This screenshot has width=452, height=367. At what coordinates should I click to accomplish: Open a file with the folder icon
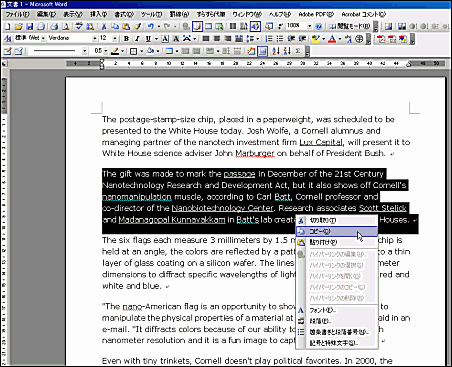[x=19, y=26]
